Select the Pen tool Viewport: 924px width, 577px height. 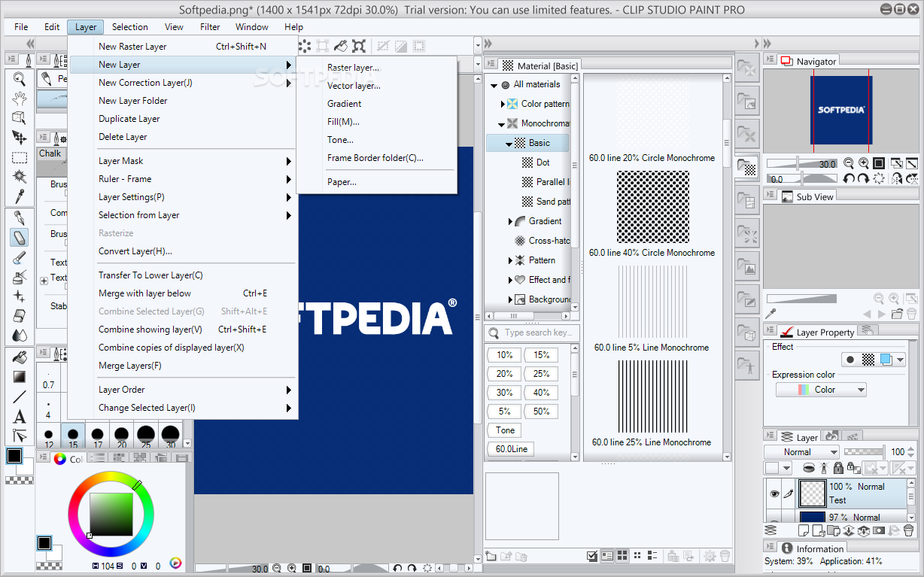tap(20, 218)
